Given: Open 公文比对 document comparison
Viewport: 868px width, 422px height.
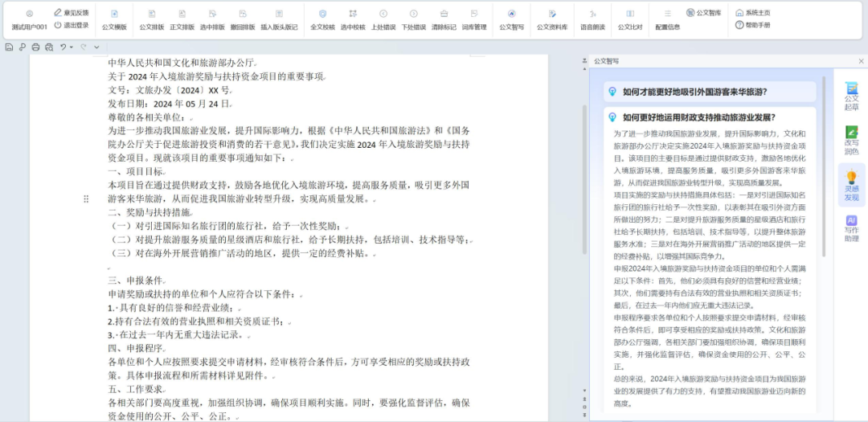Looking at the screenshot, I should 630,20.
